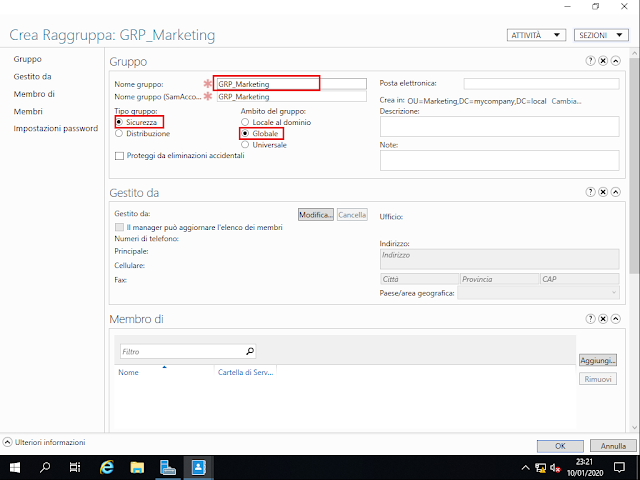Click the Posta elettronica field
This screenshot has height=480, width=640.
click(x=541, y=84)
